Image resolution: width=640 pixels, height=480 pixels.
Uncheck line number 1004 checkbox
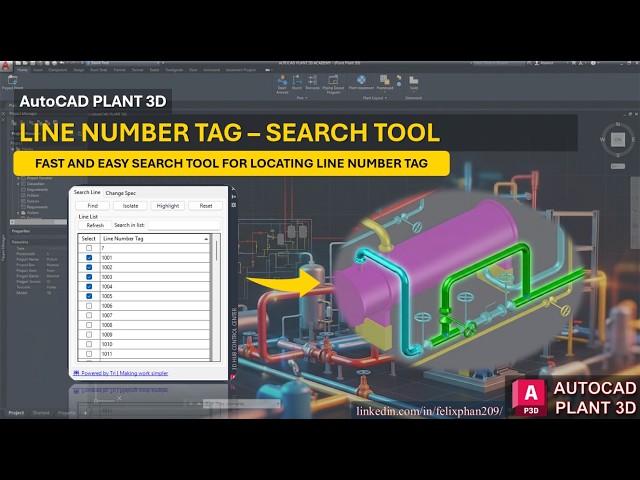pos(89,287)
